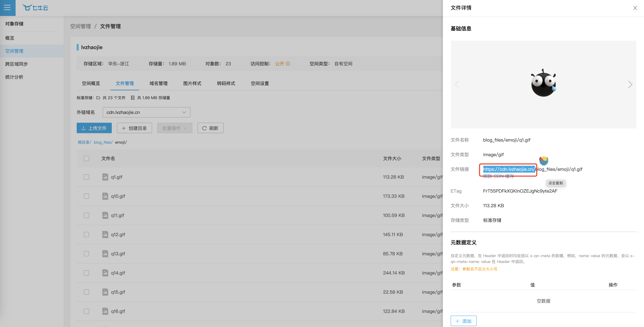Click the copy icon beside the 文件链接 URL
Image resolution: width=644 pixels, height=327 pixels.
point(543,161)
